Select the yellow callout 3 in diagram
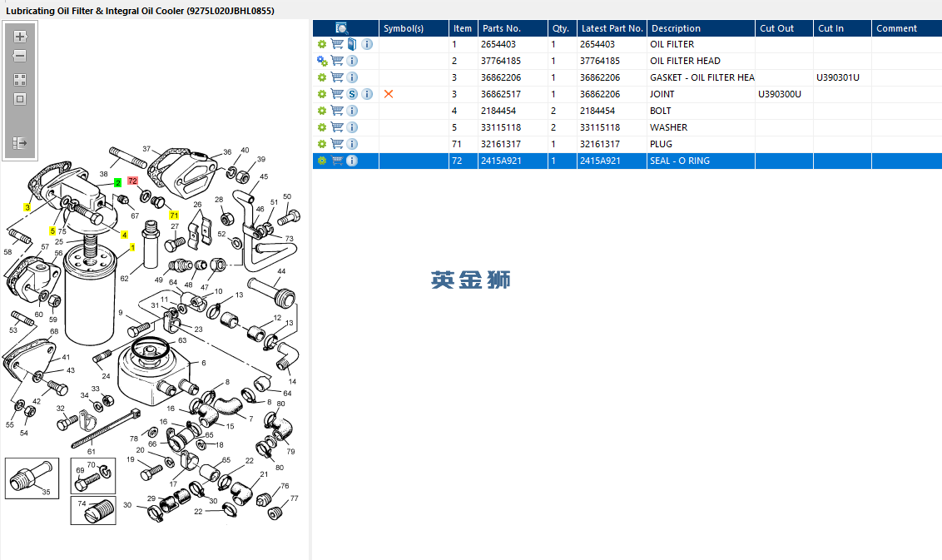The width and height of the screenshot is (942, 560). coord(27,206)
